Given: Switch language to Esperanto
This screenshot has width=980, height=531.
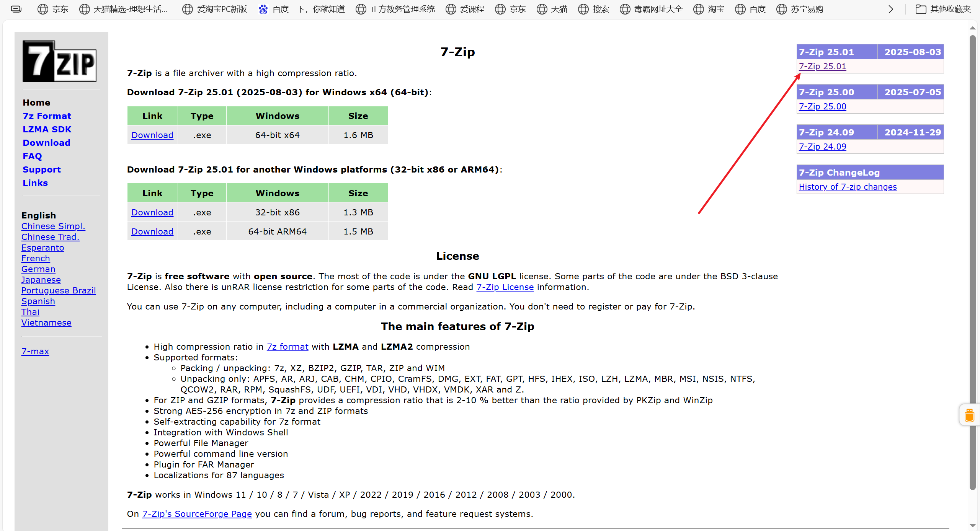Looking at the screenshot, I should [42, 248].
